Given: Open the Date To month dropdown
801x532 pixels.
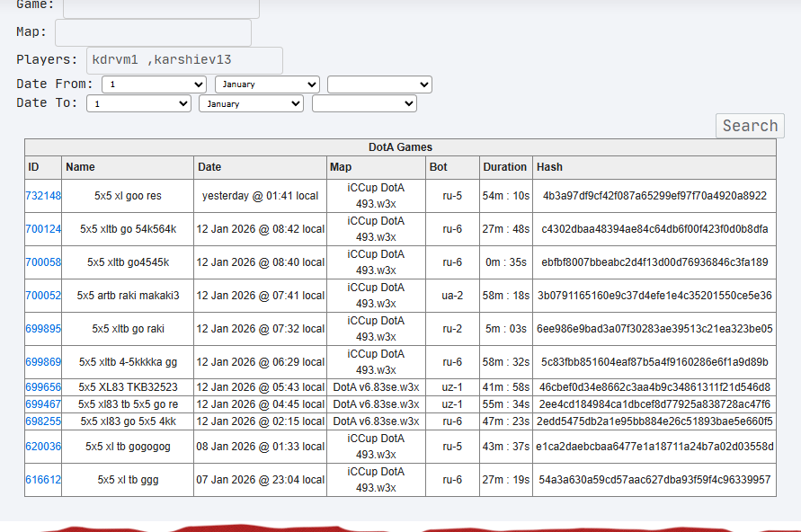Looking at the screenshot, I should (252, 103).
